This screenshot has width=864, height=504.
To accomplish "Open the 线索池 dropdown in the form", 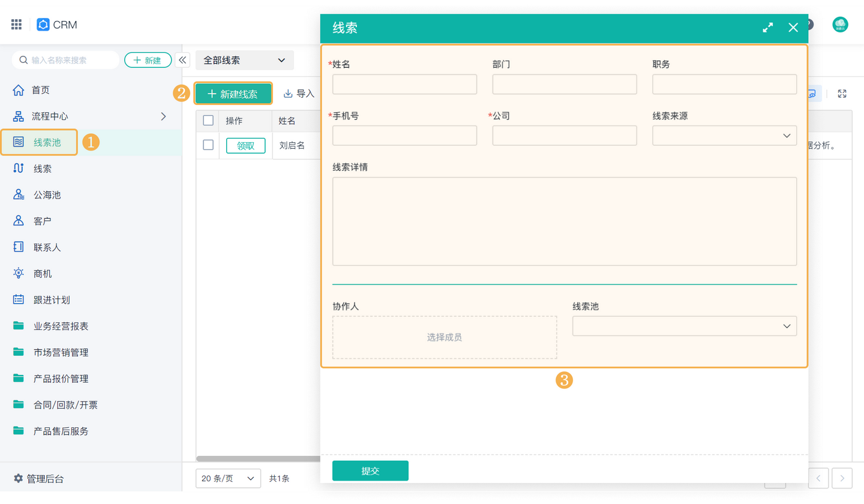I will point(685,326).
